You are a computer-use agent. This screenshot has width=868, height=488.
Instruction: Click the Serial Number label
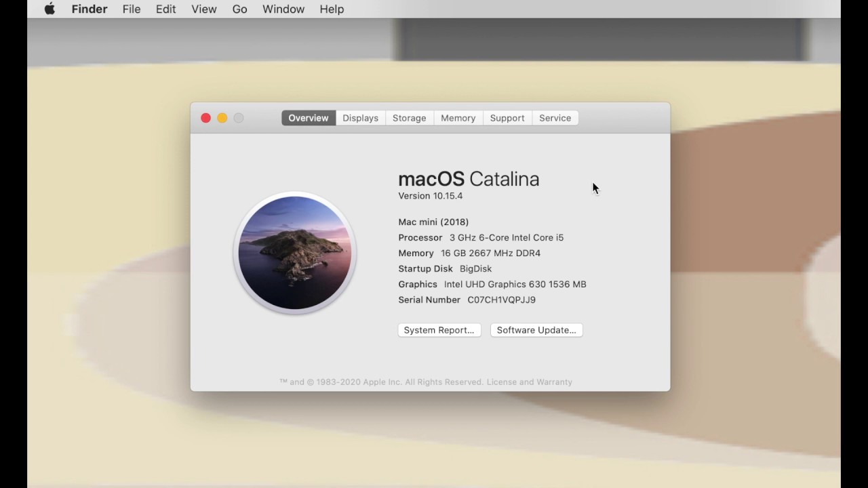(429, 300)
